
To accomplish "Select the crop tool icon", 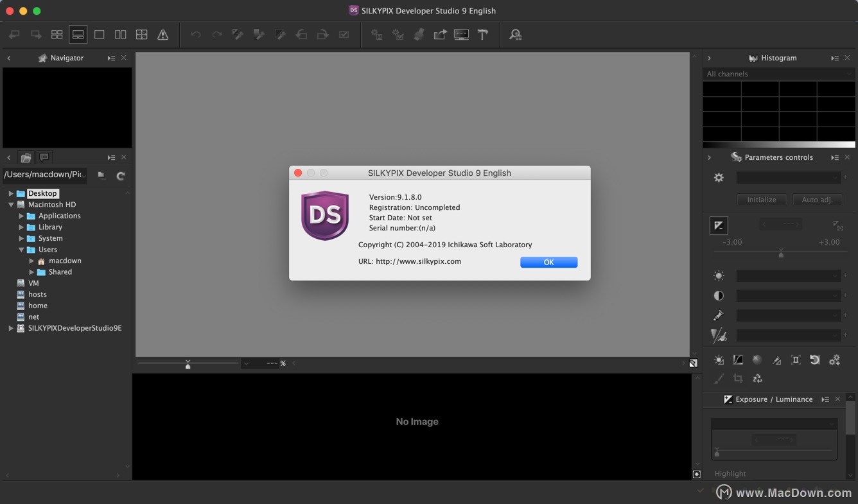I will (738, 379).
